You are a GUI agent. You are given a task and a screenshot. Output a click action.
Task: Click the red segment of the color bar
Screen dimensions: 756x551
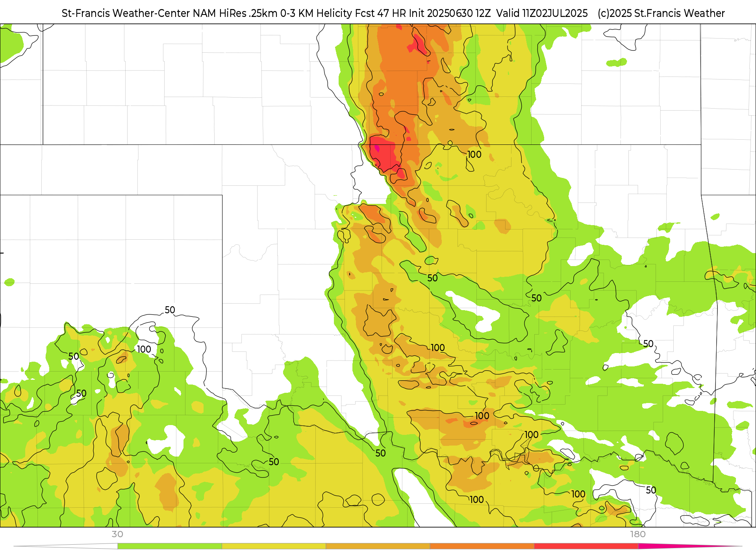(x=586, y=546)
